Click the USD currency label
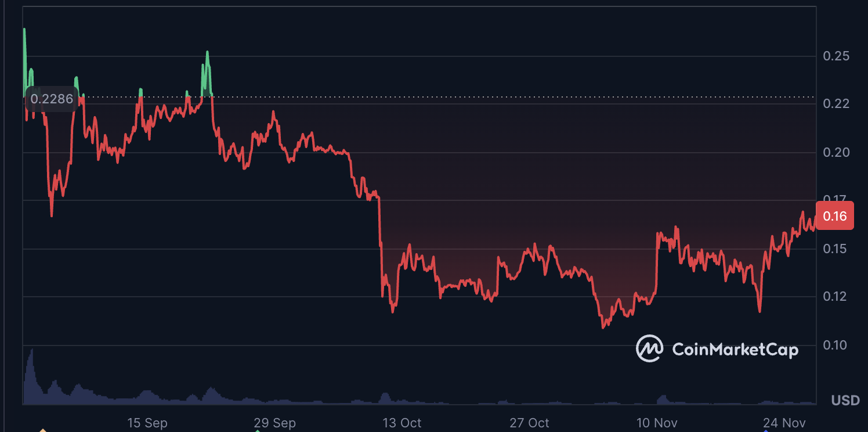The image size is (868, 432). tap(845, 401)
